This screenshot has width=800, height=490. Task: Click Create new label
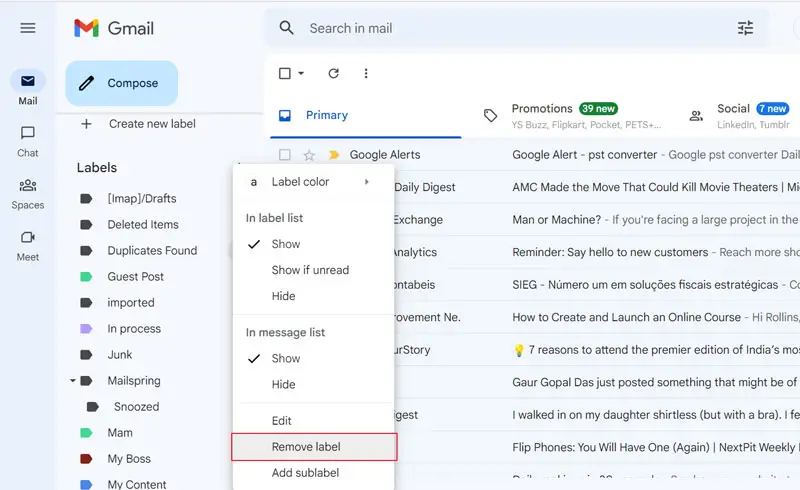(x=151, y=124)
